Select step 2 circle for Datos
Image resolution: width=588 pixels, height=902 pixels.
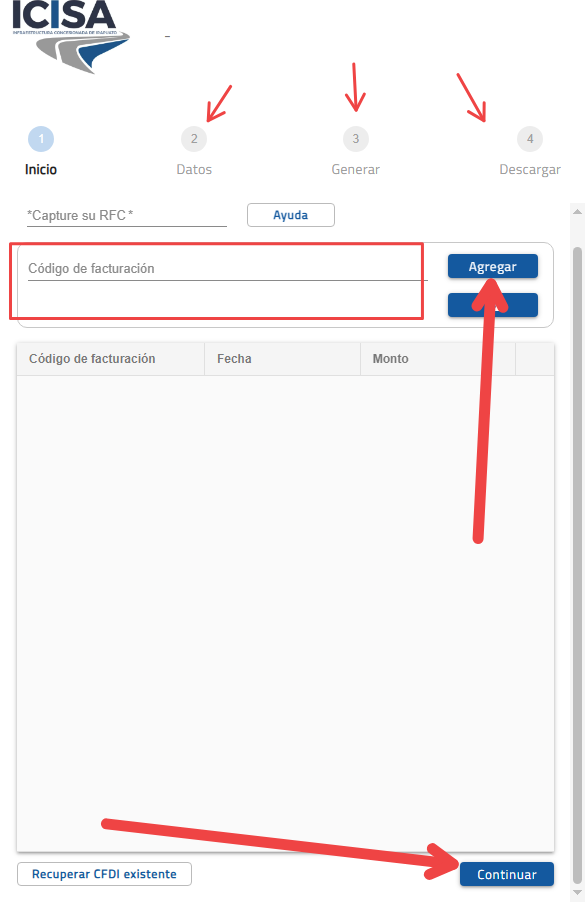point(194,139)
